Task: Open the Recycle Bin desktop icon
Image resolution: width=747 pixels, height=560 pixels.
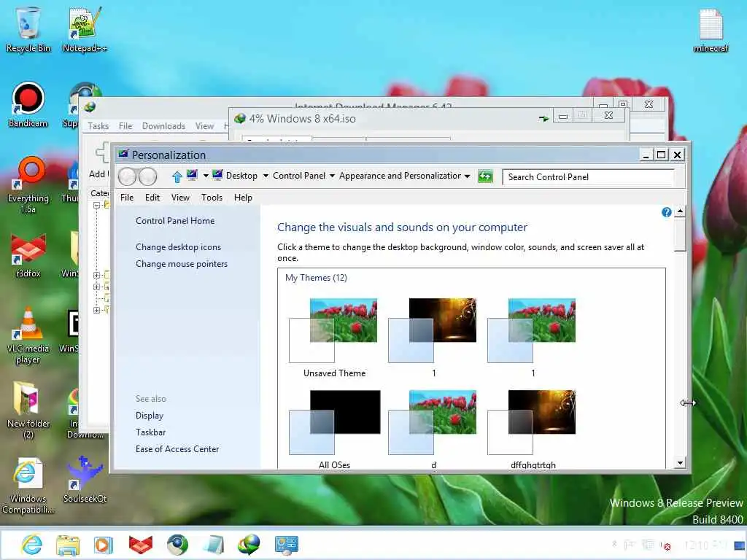Action: point(28,28)
